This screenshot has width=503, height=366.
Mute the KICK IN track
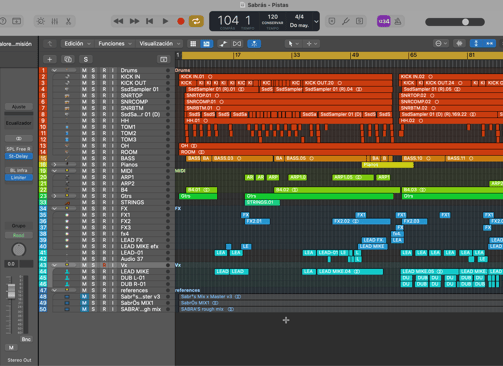click(84, 77)
